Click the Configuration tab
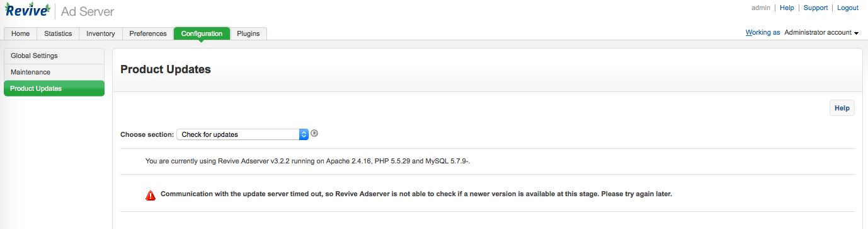 [202, 33]
